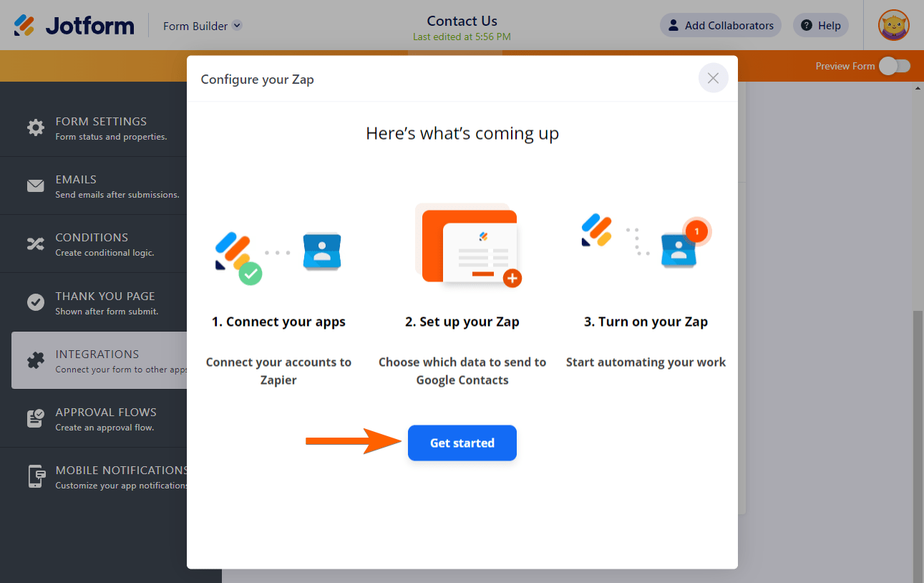Click the Emails envelope icon
Viewport: 924px width, 583px height.
pos(36,186)
